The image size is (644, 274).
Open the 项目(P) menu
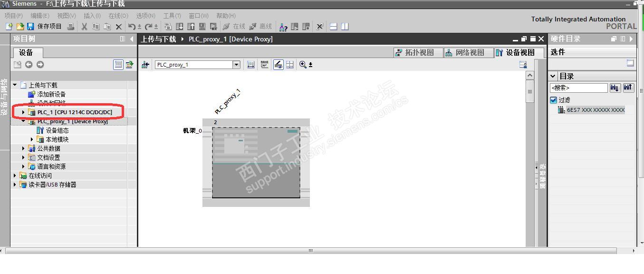pyautogui.click(x=13, y=16)
